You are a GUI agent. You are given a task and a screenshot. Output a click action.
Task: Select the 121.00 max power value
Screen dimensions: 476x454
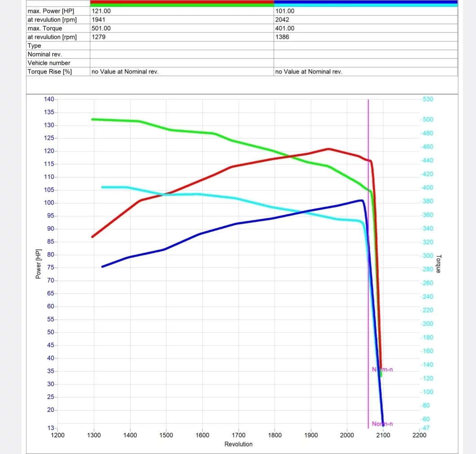pyautogui.click(x=101, y=11)
